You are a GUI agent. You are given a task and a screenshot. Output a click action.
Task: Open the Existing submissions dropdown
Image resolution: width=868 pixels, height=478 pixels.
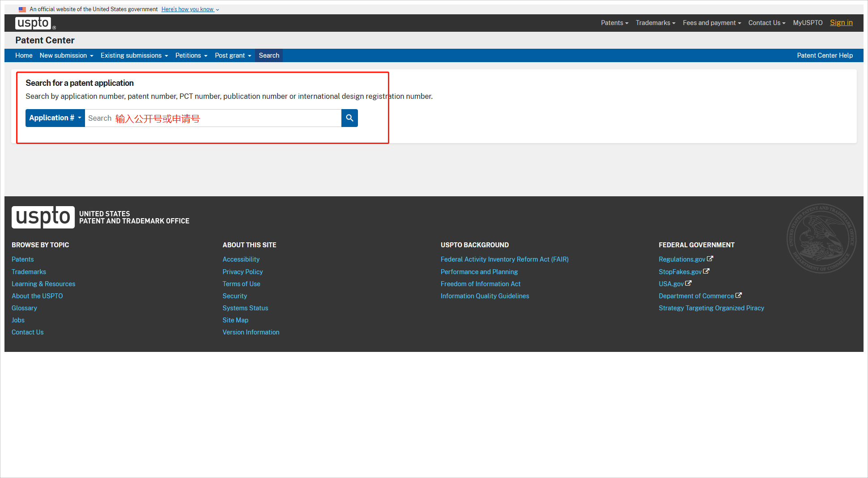click(x=134, y=55)
